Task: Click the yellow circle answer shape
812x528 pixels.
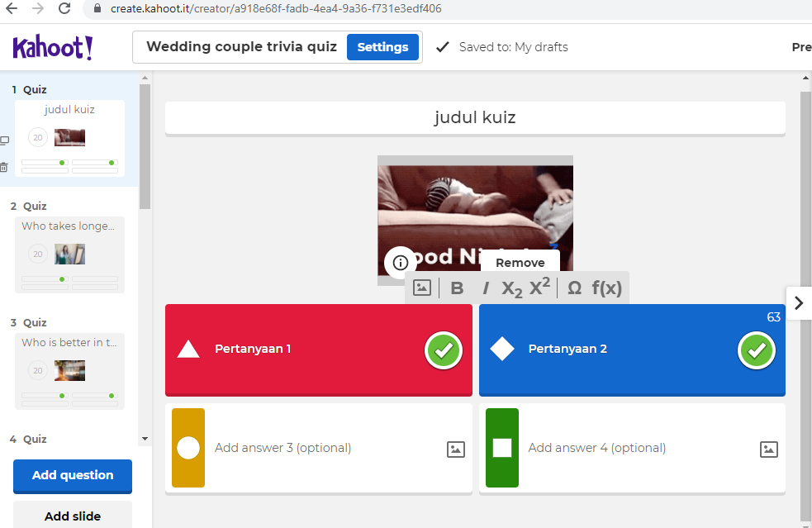Action: pos(188,448)
